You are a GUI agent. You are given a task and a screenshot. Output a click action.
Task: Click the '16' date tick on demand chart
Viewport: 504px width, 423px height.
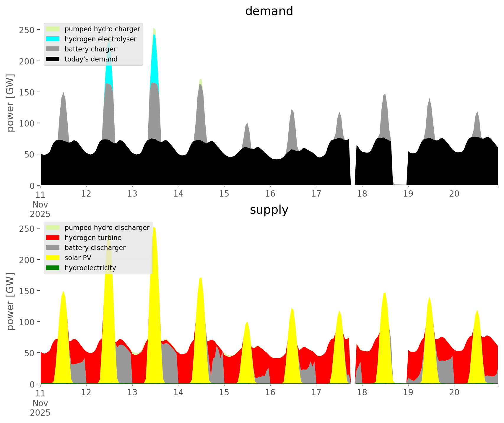(270, 194)
